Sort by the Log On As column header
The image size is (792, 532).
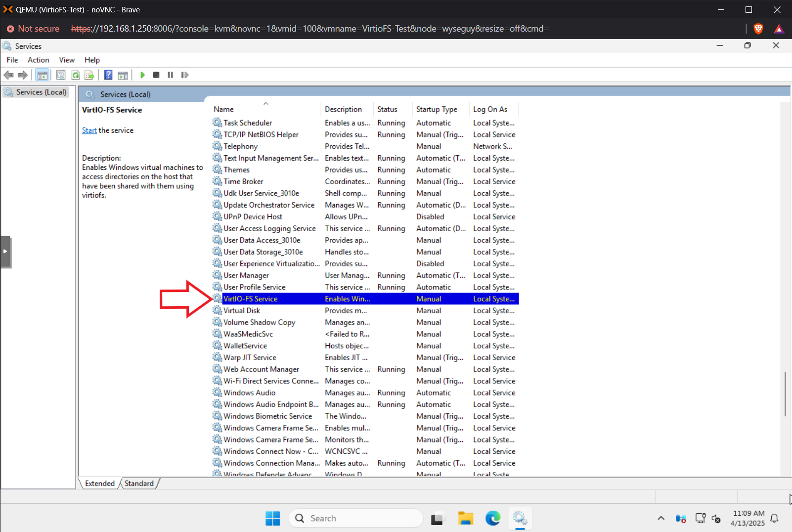[x=494, y=109]
